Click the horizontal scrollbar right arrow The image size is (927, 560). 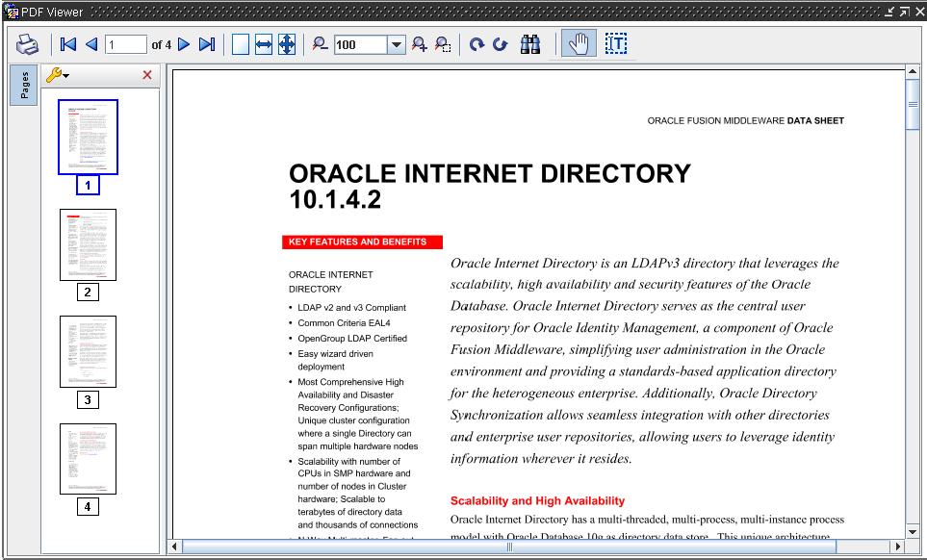898,547
